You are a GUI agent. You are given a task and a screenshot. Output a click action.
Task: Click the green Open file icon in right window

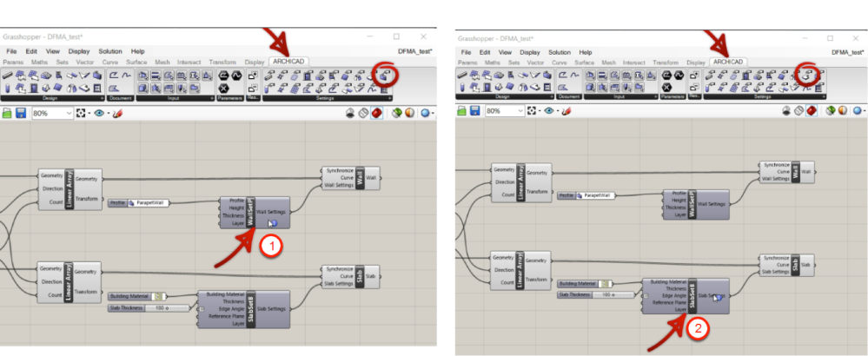coord(463,111)
